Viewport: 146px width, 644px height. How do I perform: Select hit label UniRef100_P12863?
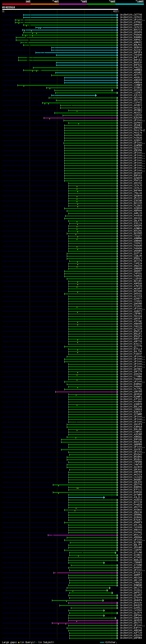click(x=131, y=206)
